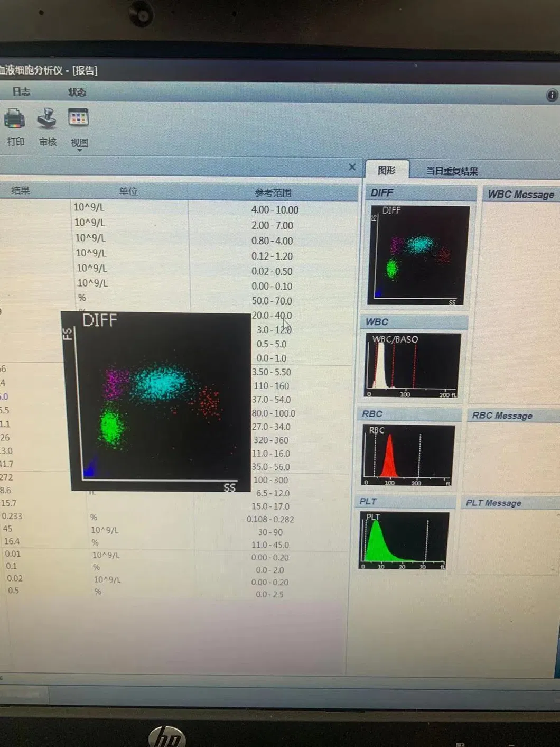Switch to the 当日重复结果 tab
The width and height of the screenshot is (560, 747).
point(452,170)
